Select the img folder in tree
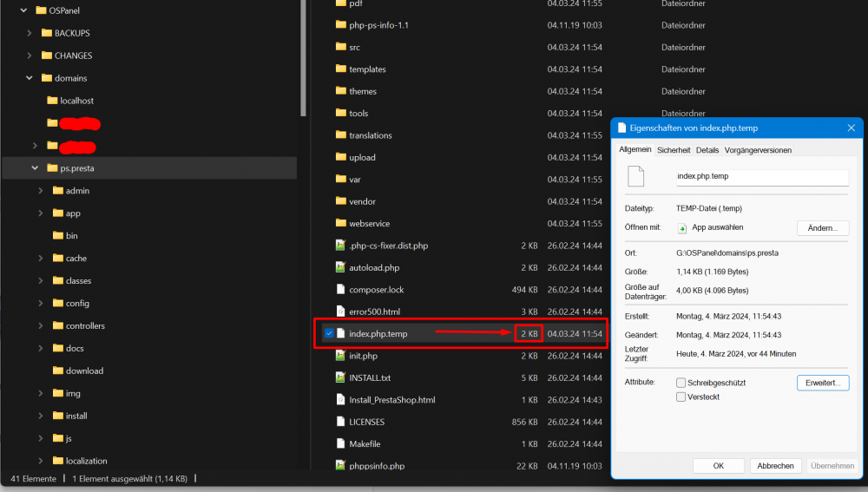868x492 pixels. click(67, 393)
